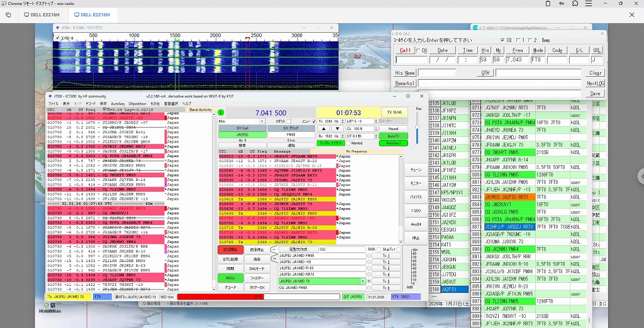Click the up arrow frequency button
The image size is (644, 328).
click(323, 128)
